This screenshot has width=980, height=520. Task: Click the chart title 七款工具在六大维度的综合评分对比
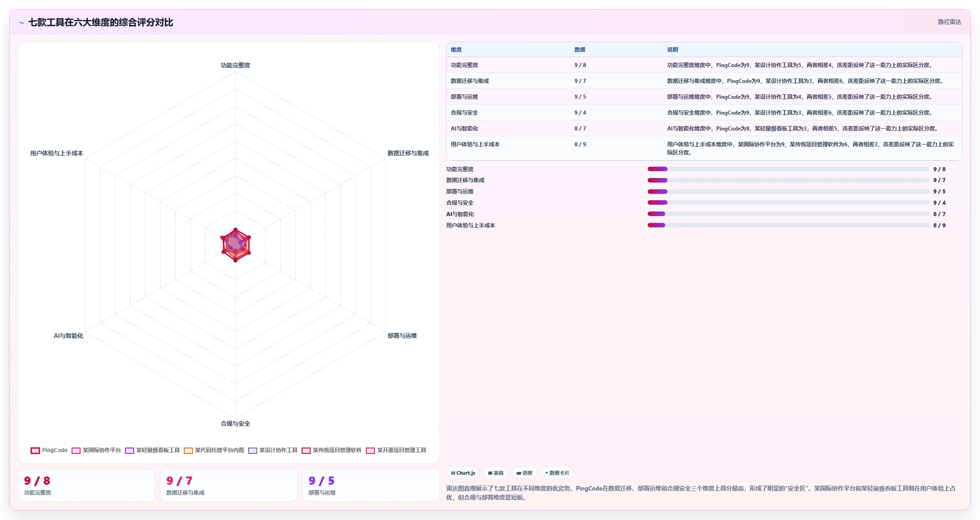(101, 23)
